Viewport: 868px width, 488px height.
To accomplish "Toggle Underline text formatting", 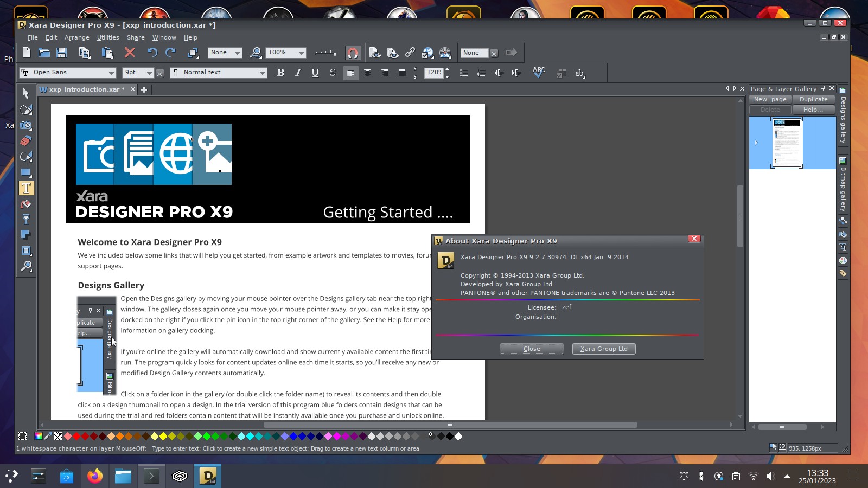I will [x=315, y=73].
